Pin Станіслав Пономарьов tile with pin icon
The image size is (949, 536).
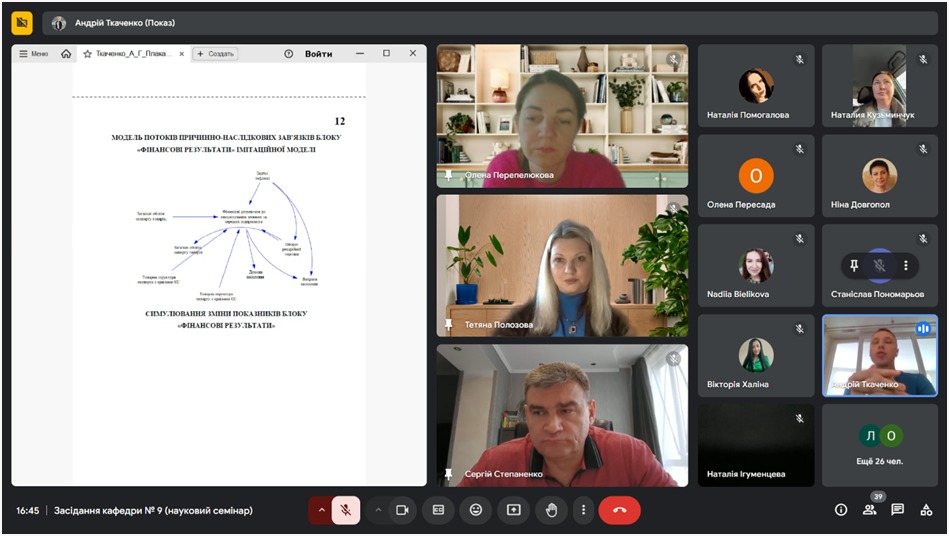[854, 265]
